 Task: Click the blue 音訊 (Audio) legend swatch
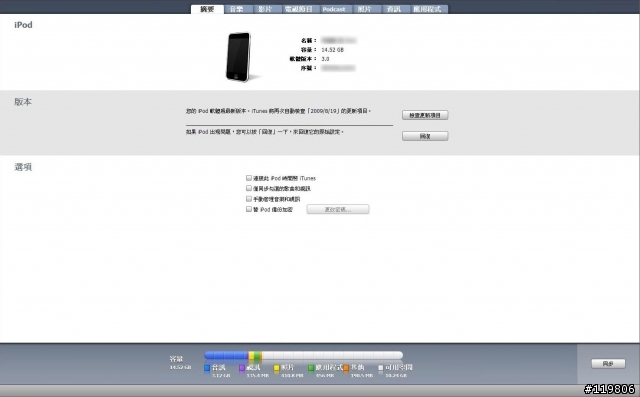(207, 368)
